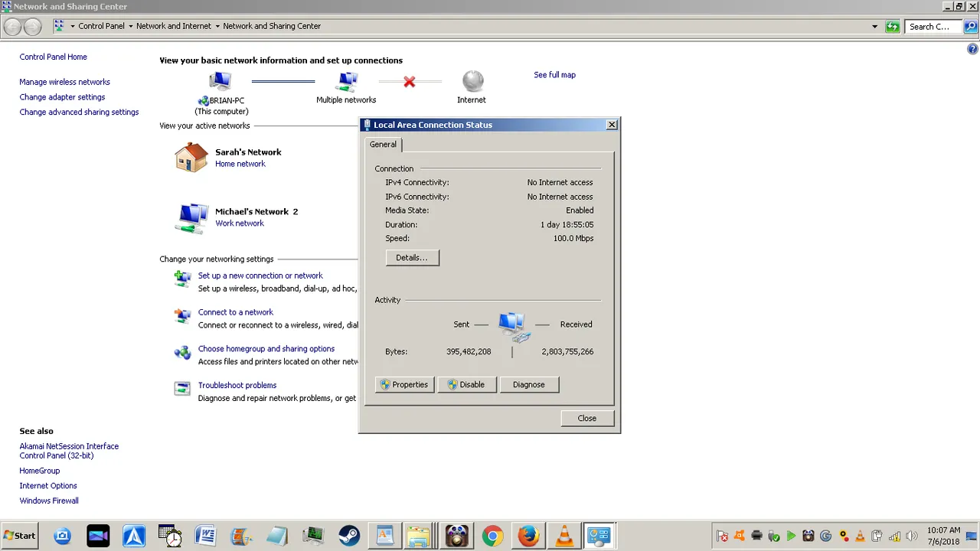The width and height of the screenshot is (980, 551).
Task: Open address bar history dropdown
Action: click(x=875, y=26)
